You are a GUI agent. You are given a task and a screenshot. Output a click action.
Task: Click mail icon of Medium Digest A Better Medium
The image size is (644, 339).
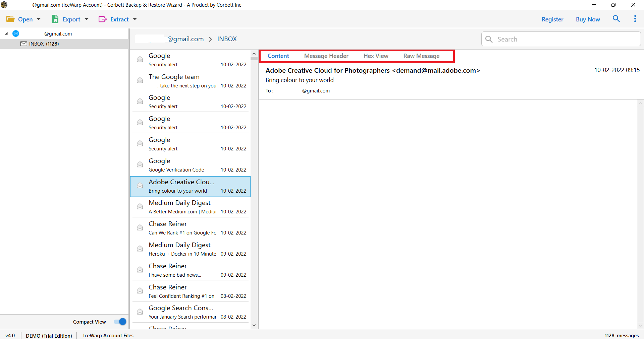click(140, 206)
